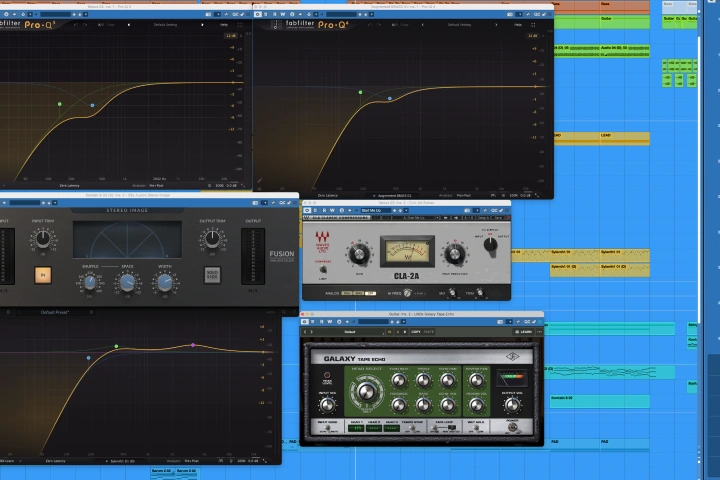720x480 pixels.
Task: Flip the TEMPO SYNC switch on Galaxy Tape Echo
Action: pyautogui.click(x=412, y=428)
